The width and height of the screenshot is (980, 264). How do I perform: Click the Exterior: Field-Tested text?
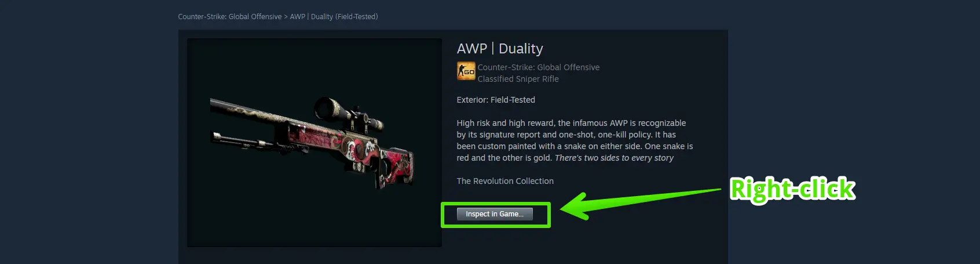click(496, 100)
